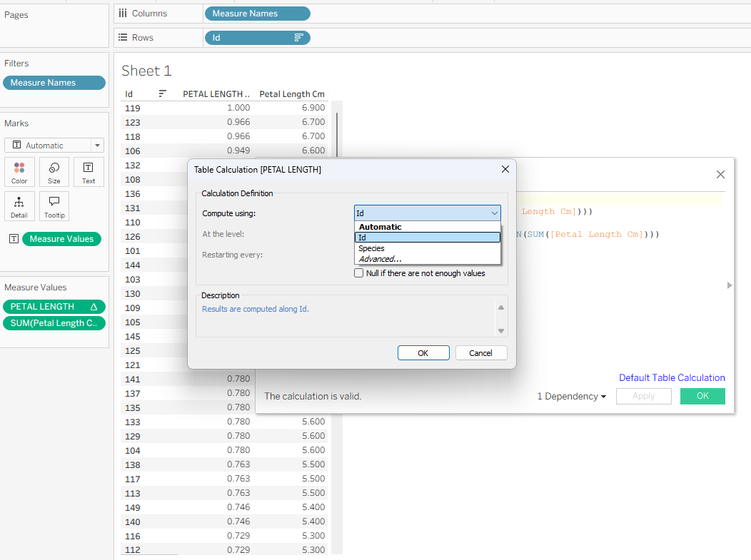Click row Id 133 in the table
Viewport: 751px width, 560px height.
pyautogui.click(x=133, y=422)
